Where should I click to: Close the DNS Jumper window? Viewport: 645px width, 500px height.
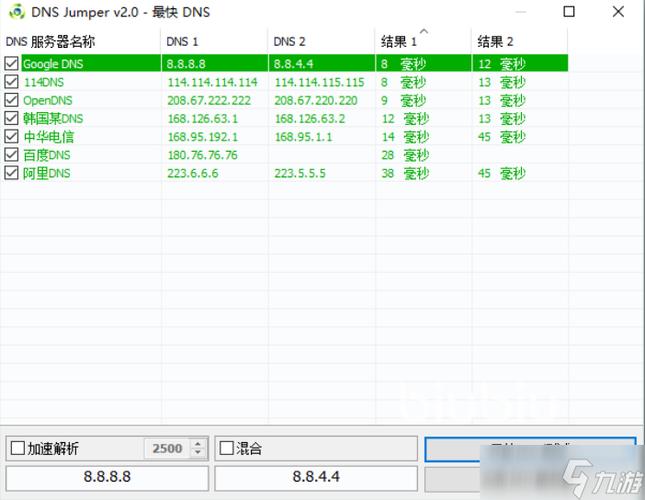coord(618,12)
